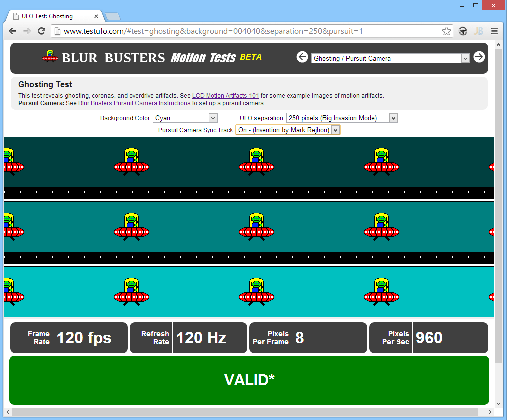
Task: Bookmark this page with the star icon
Action: [x=446, y=31]
